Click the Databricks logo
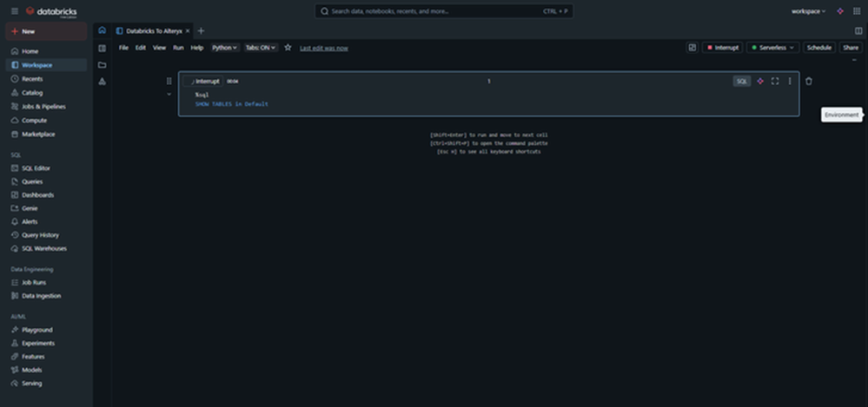The width and height of the screenshot is (868, 407). [51, 11]
